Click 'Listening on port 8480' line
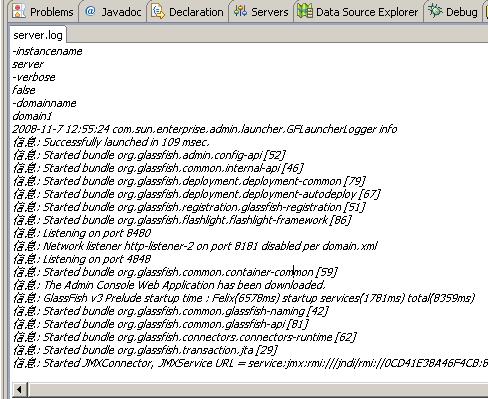 coord(82,233)
